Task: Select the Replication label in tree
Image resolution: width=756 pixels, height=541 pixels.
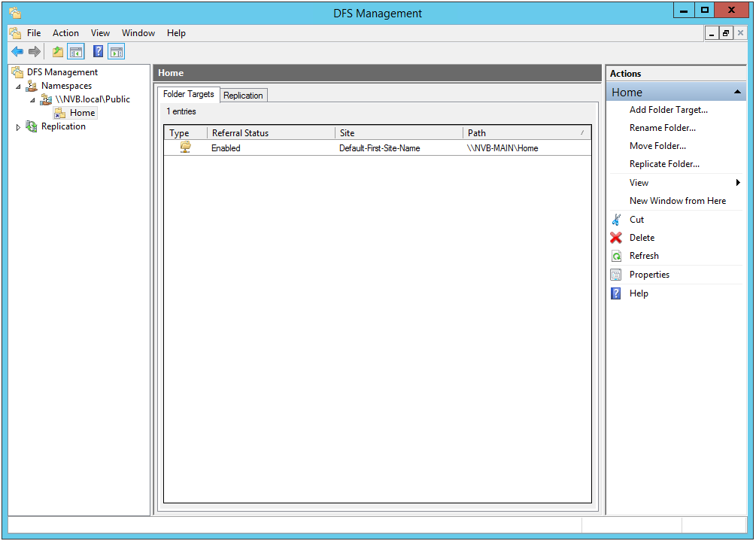Action: (63, 126)
